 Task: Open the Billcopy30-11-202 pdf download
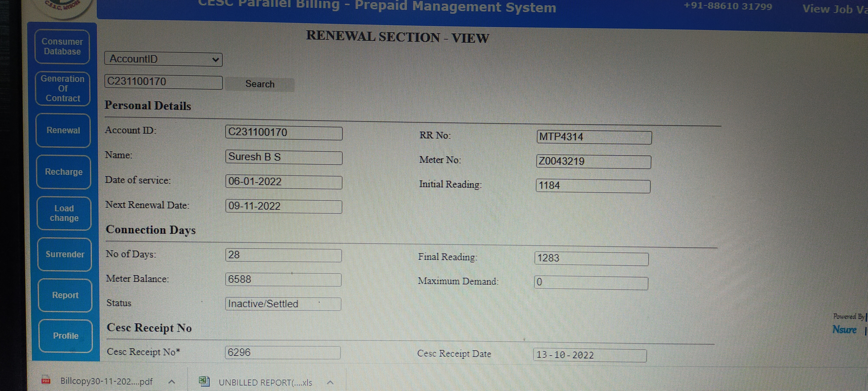tap(106, 382)
